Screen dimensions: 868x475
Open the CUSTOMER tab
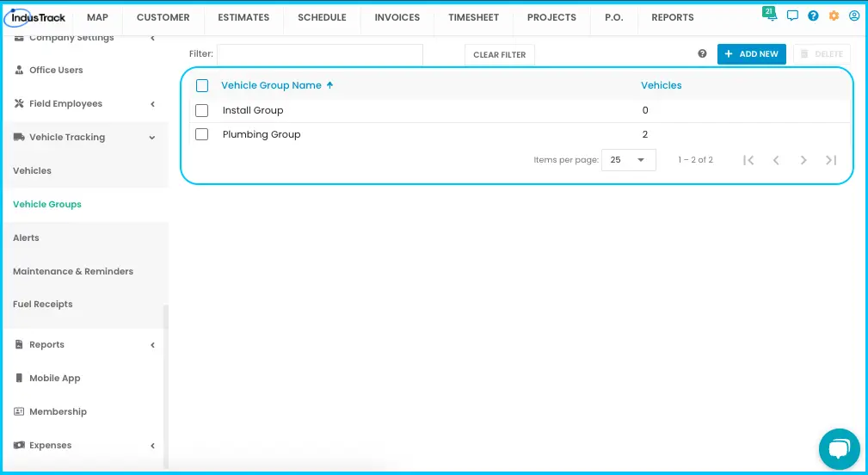163,17
